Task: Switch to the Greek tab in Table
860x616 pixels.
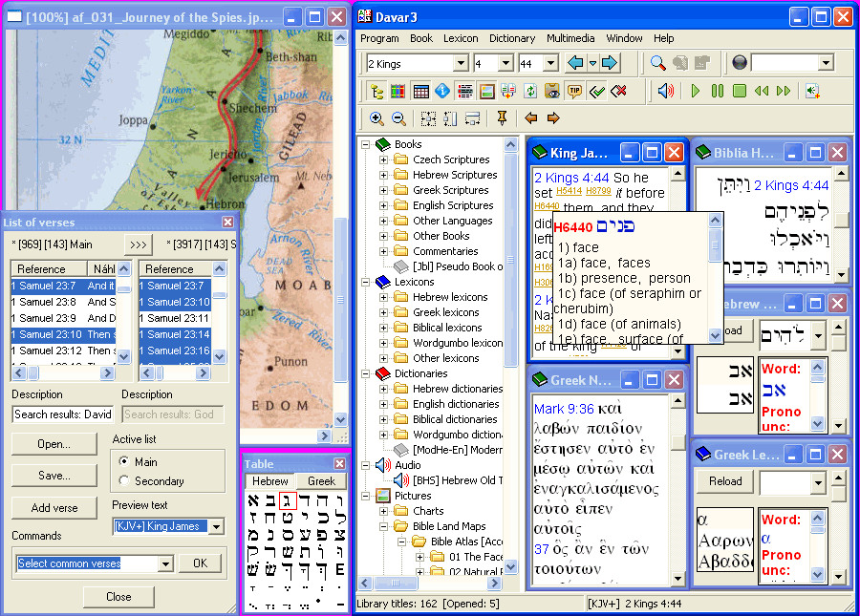Action: click(321, 481)
